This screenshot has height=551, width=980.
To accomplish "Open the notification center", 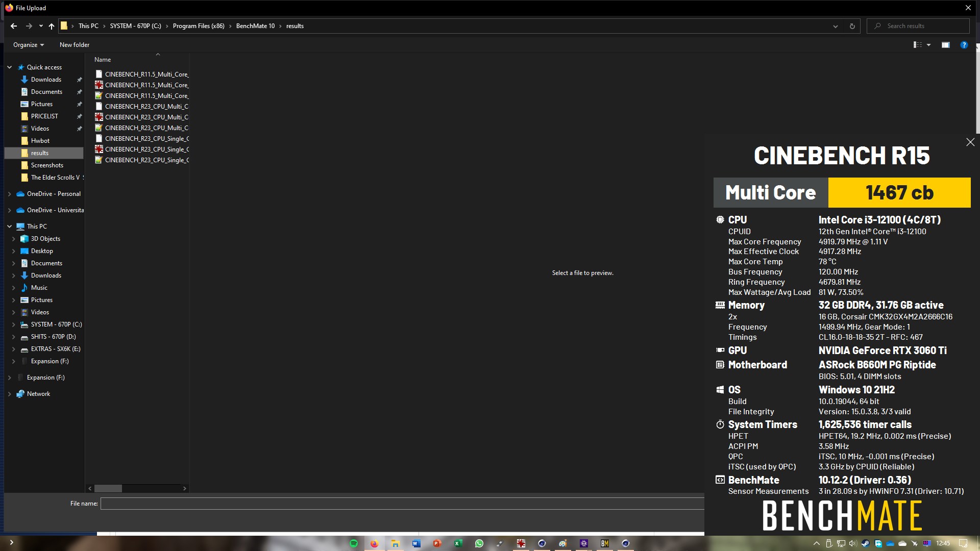I will pyautogui.click(x=963, y=543).
